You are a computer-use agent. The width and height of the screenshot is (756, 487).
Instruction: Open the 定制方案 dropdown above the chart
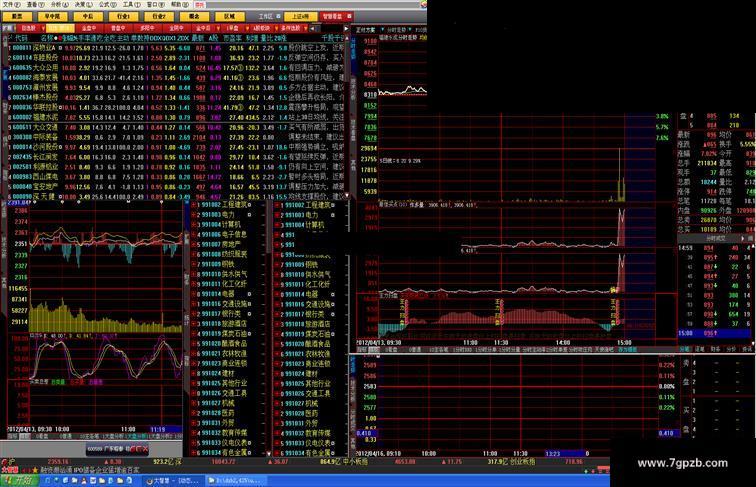[382, 30]
